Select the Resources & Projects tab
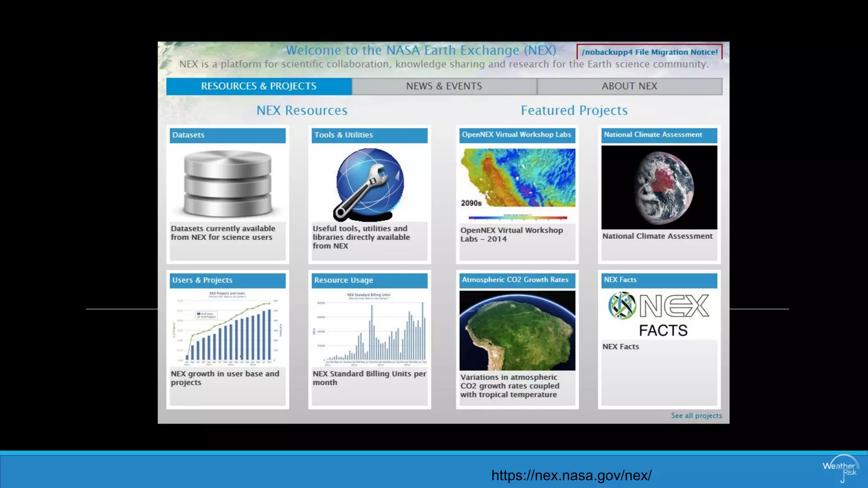This screenshot has height=488, width=868. pyautogui.click(x=259, y=86)
